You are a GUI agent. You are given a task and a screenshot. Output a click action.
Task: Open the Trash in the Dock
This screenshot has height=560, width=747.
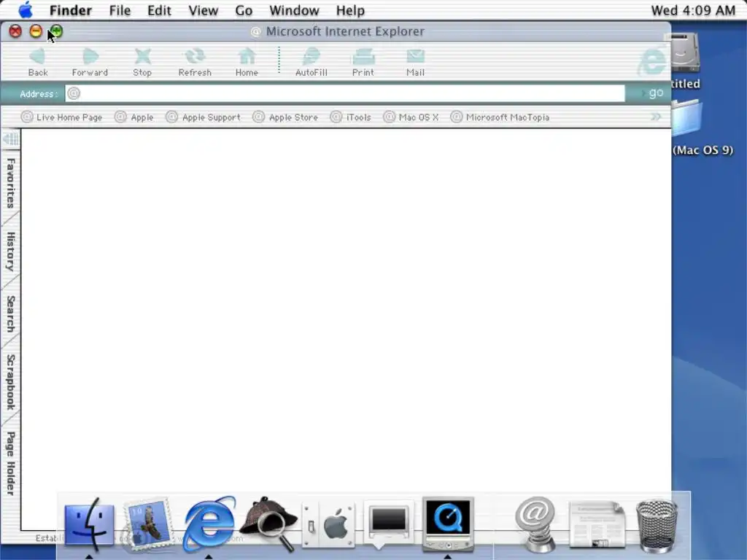click(657, 525)
